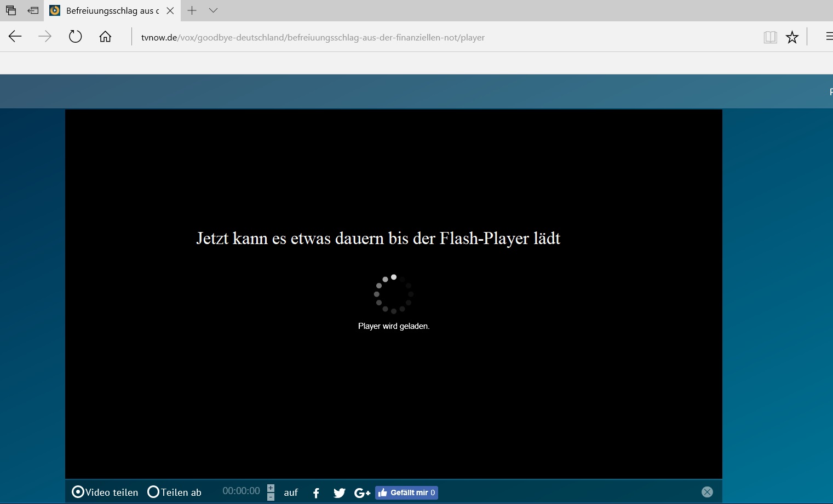
Task: Share video on Google Plus icon
Action: [362, 493]
